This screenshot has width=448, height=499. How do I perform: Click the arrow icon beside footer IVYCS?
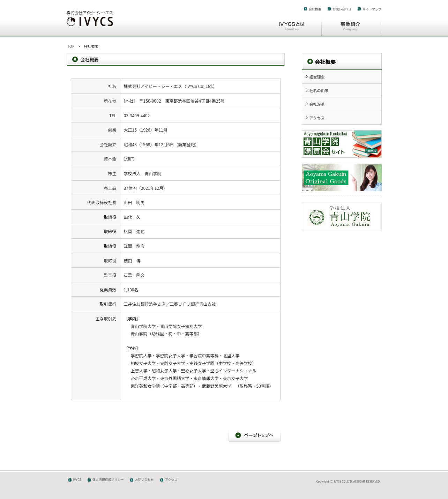(70, 480)
